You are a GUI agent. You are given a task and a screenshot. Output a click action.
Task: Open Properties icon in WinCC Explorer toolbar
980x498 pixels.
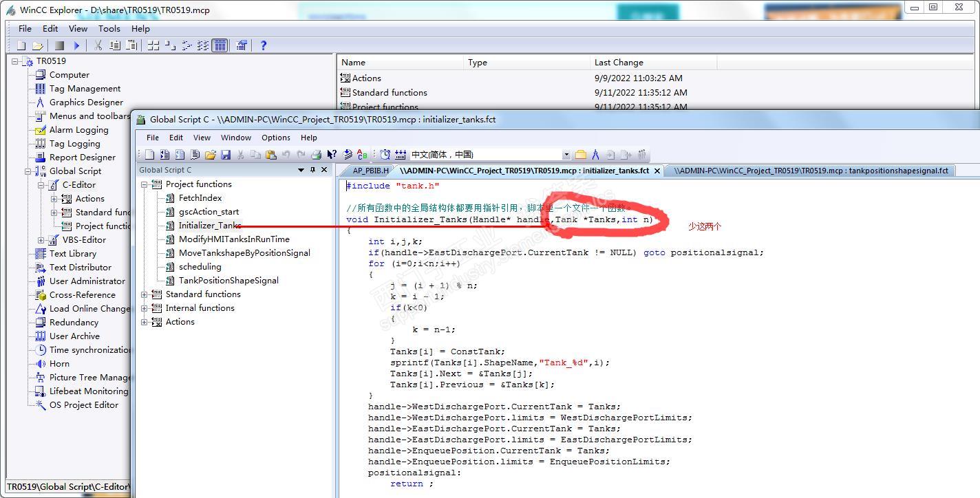(x=242, y=45)
